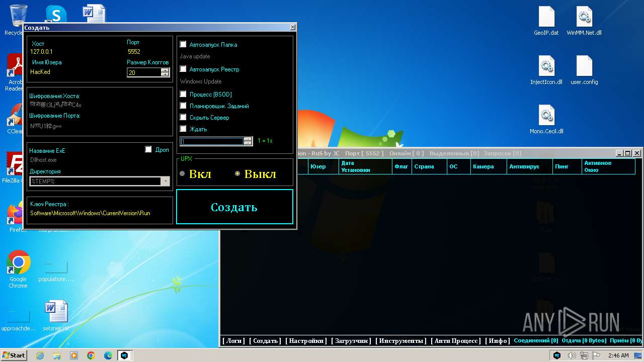Enable the Автозапуск Папка checkbox
The image size is (644, 362).
[x=183, y=44]
